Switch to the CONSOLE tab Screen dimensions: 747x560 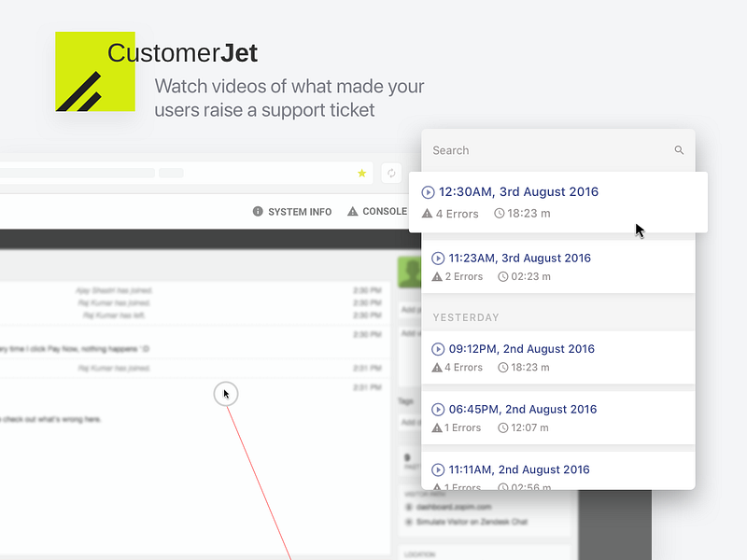point(377,212)
